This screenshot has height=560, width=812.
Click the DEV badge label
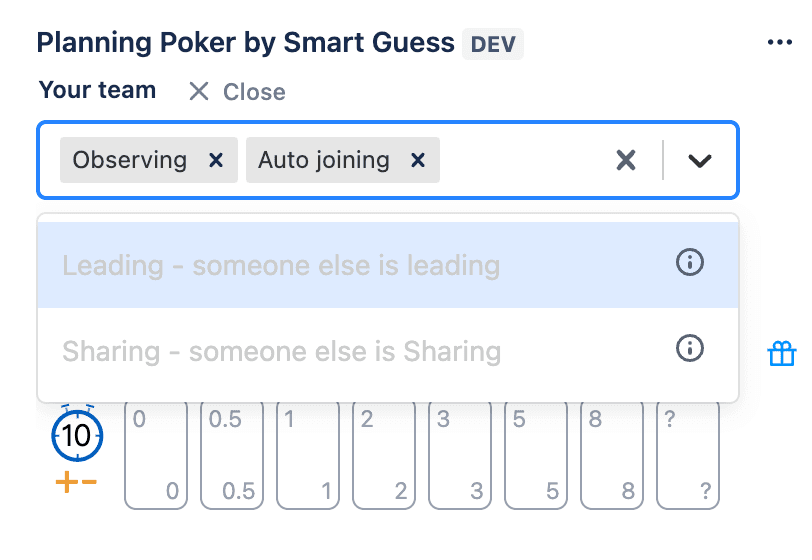coord(492,44)
